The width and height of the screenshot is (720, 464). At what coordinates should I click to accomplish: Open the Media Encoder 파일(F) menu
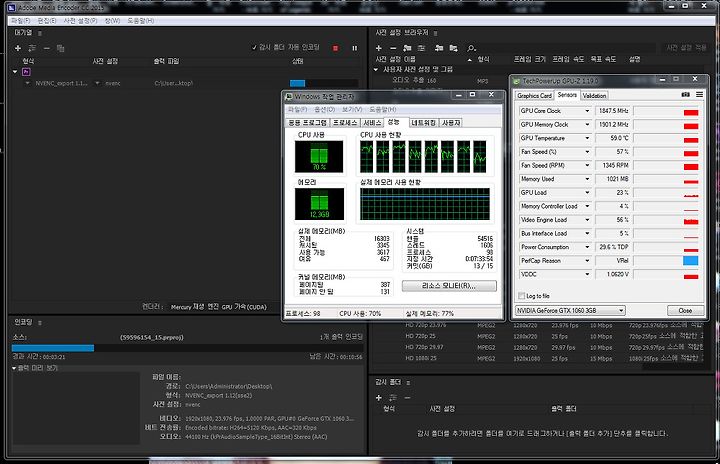tap(21, 21)
